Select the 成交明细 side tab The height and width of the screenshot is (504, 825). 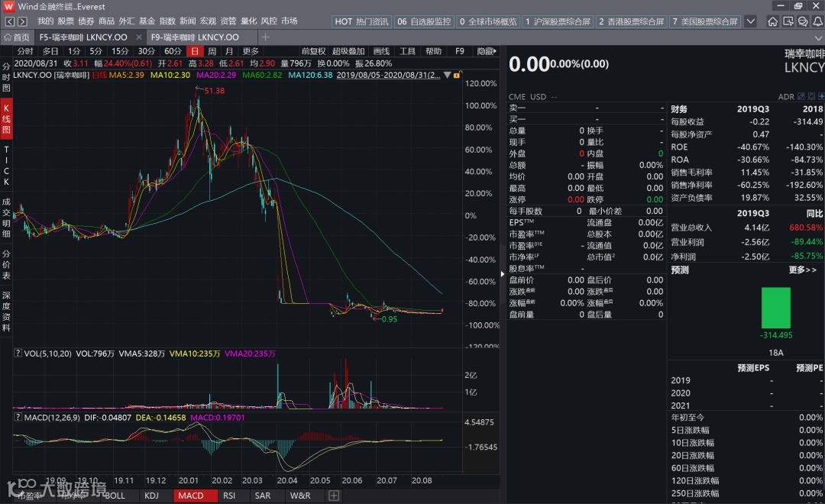[x=6, y=218]
